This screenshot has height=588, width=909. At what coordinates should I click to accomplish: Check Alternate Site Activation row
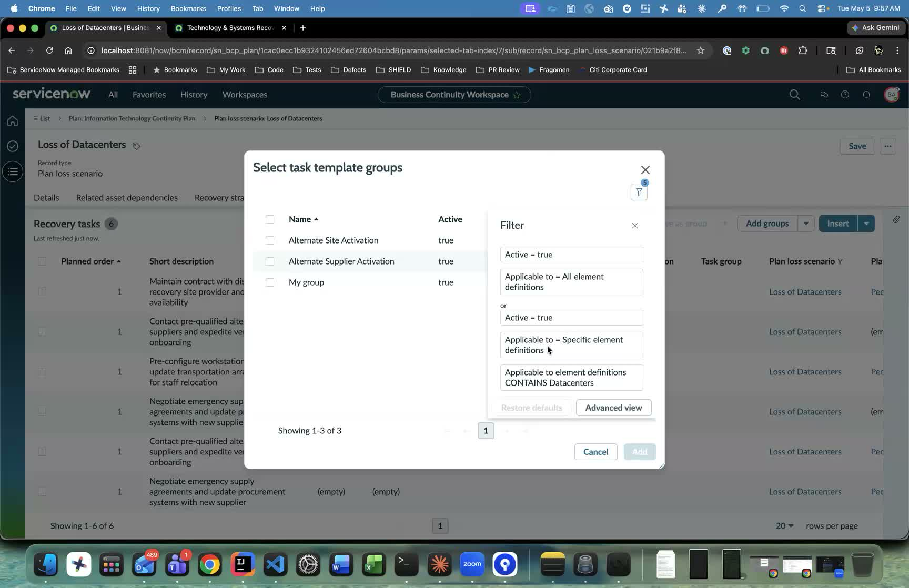click(270, 240)
